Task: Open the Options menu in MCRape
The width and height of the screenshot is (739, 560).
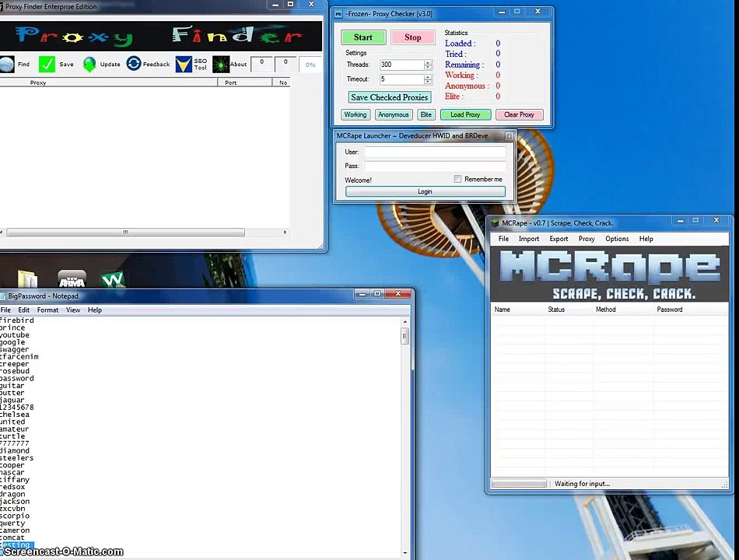Action: [x=617, y=239]
